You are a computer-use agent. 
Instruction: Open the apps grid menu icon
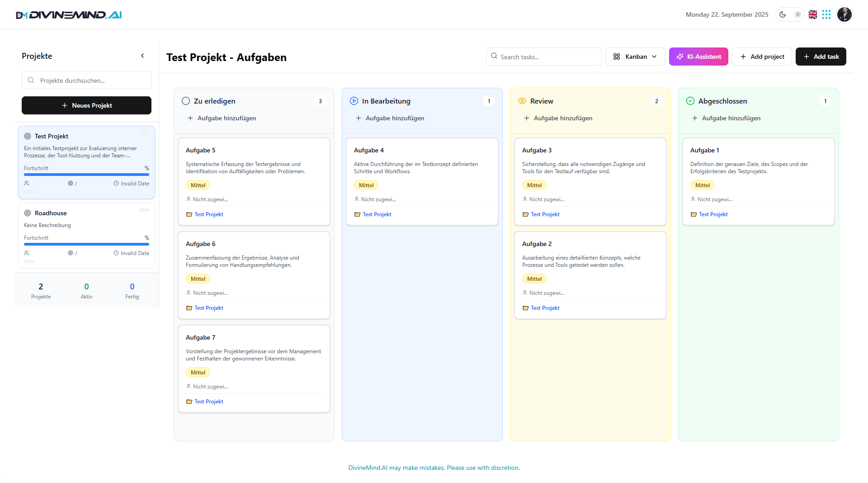(x=826, y=14)
